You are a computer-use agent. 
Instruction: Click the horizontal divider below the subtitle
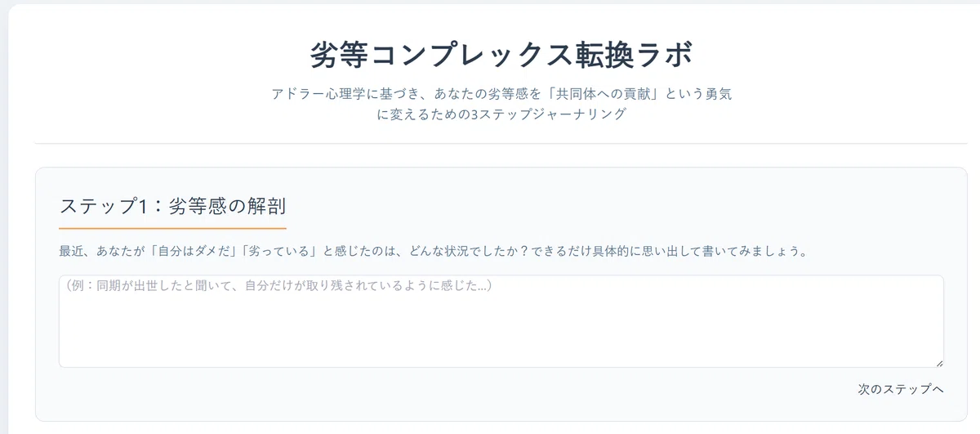(501, 143)
